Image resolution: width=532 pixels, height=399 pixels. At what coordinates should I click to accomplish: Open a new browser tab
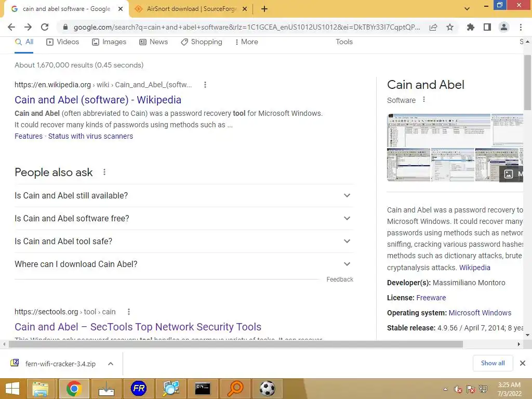(264, 9)
